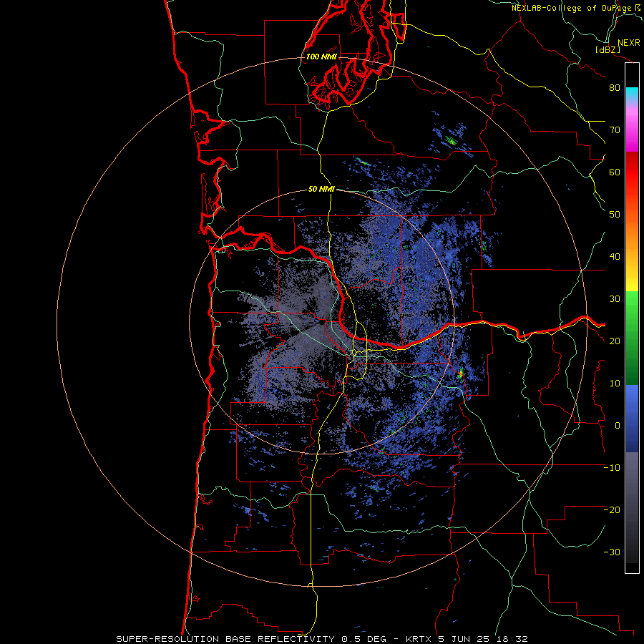Click the SUPER-RESOLUTION BASE REFLECTIVITY caption
Image resolution: width=644 pixels, height=644 pixels.
(225, 639)
